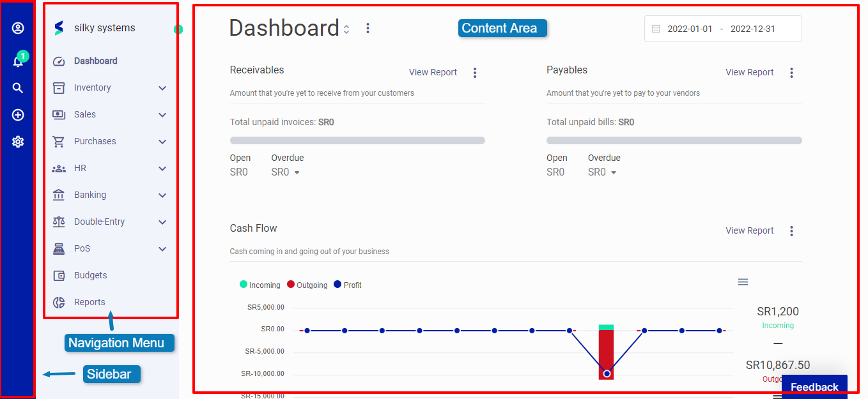Image resolution: width=868 pixels, height=399 pixels.
Task: Go to Reports in the navigation menu
Action: [89, 303]
